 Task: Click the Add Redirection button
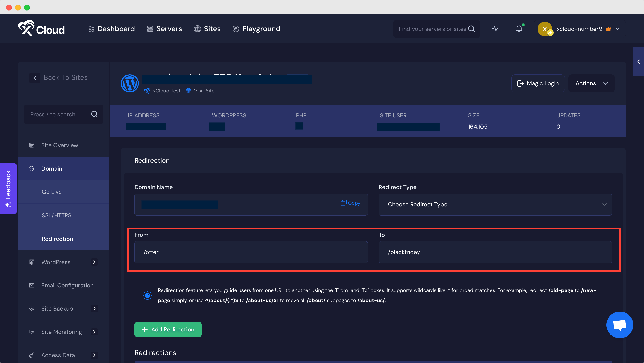point(168,329)
